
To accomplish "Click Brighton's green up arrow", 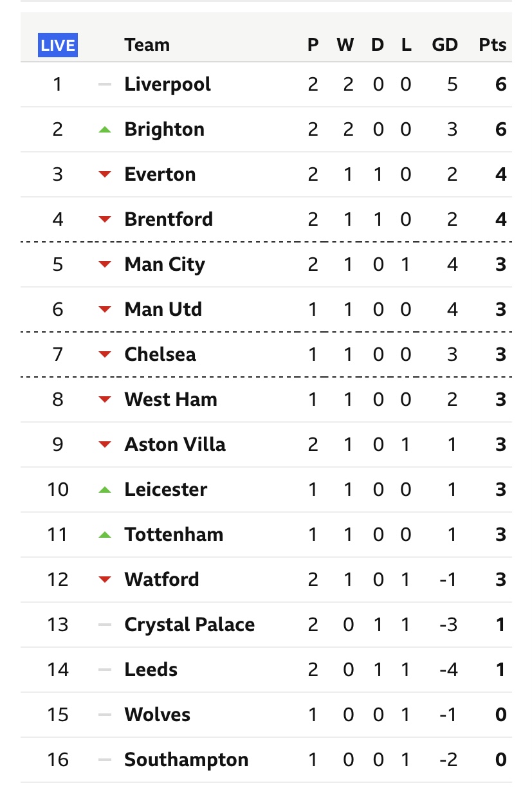I will click(105, 129).
